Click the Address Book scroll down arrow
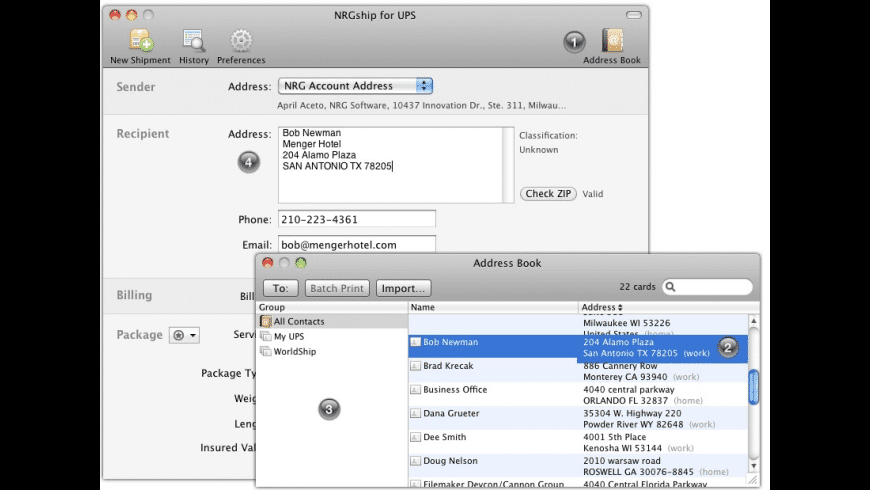 [x=753, y=466]
